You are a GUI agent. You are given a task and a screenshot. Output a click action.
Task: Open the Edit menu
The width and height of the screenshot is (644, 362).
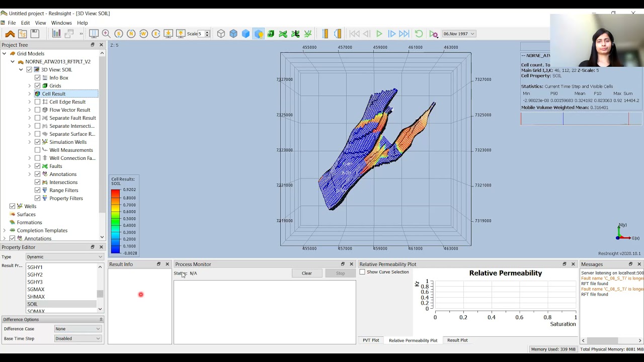tap(25, 23)
